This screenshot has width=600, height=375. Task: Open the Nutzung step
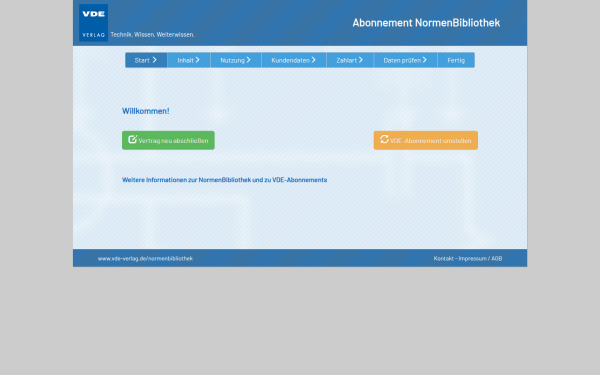(x=236, y=60)
